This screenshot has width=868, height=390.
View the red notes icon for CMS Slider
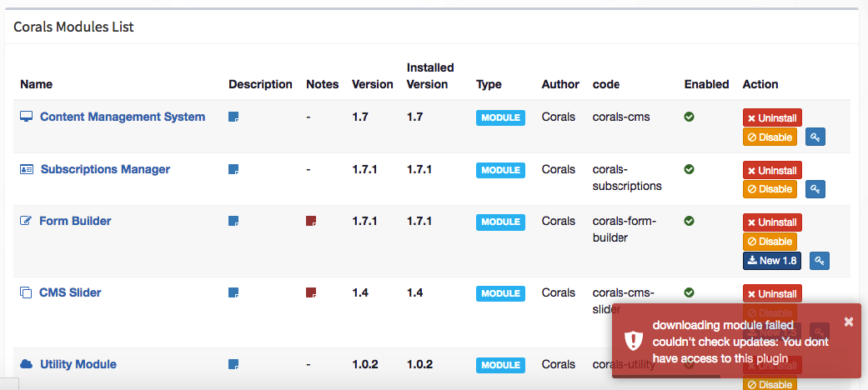coord(311,292)
